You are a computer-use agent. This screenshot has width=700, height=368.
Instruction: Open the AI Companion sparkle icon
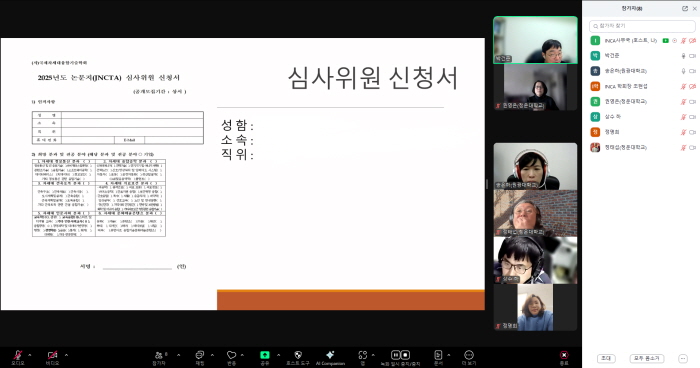330,355
